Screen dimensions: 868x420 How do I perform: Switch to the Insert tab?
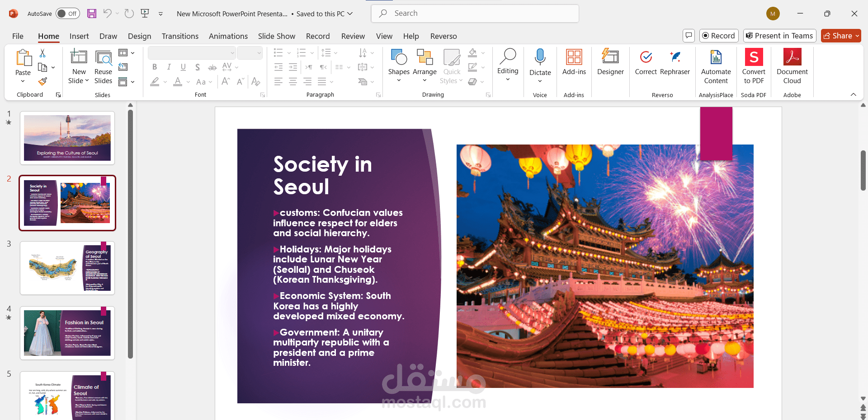pos(79,36)
